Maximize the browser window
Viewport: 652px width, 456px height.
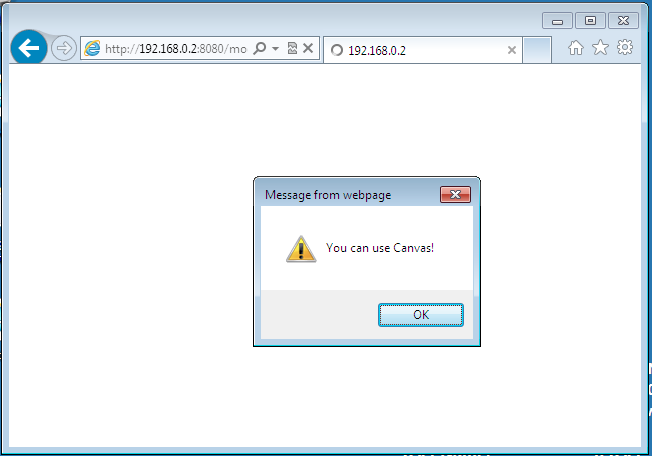[590, 21]
